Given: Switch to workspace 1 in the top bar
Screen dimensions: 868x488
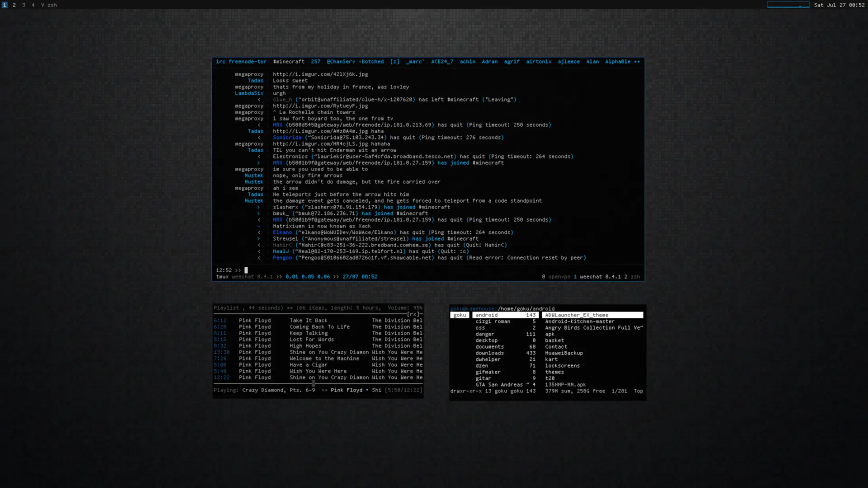Looking at the screenshot, I should click(x=4, y=4).
